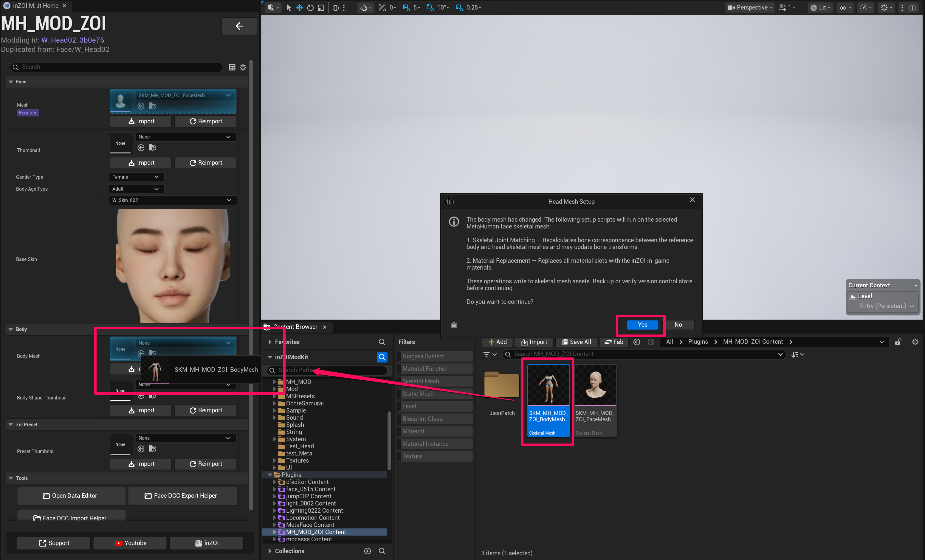Image resolution: width=925 pixels, height=560 pixels.
Task: Toggle grid location snapping
Action: (406, 7)
